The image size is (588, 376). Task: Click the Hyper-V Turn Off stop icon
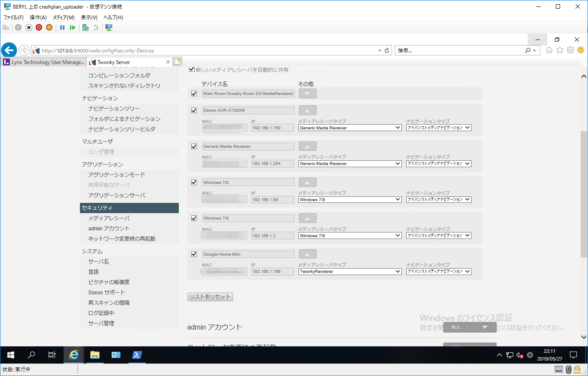coord(28,28)
